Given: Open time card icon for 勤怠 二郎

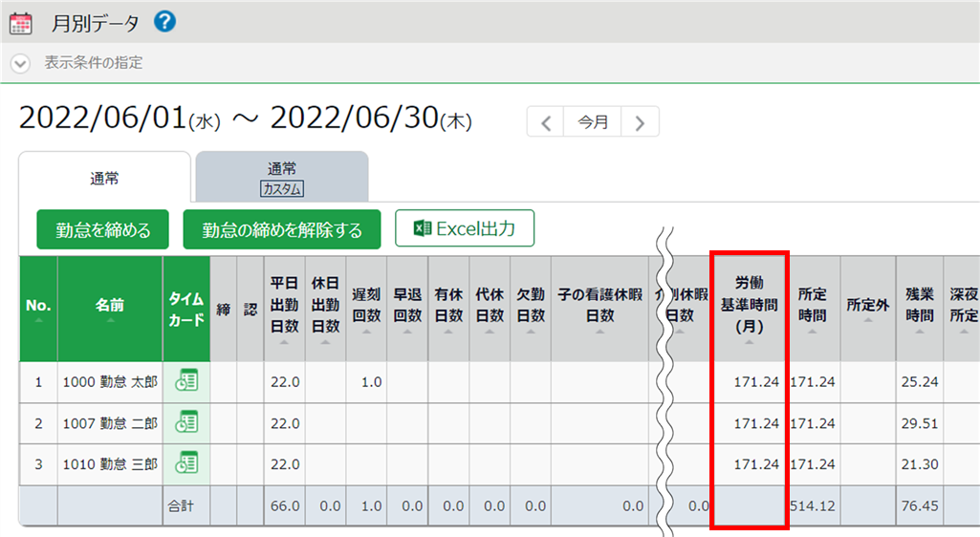Looking at the screenshot, I should 186,422.
